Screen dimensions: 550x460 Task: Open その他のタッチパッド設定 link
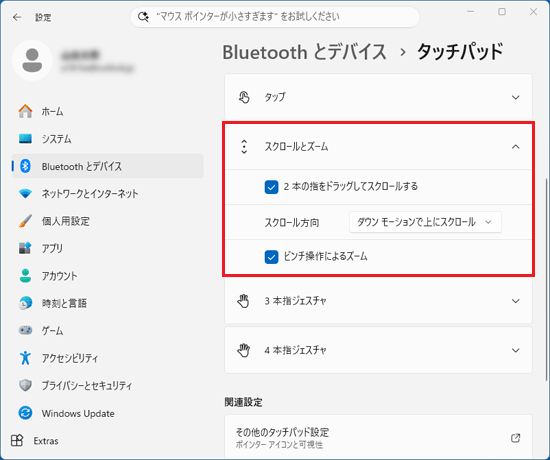coord(378,437)
